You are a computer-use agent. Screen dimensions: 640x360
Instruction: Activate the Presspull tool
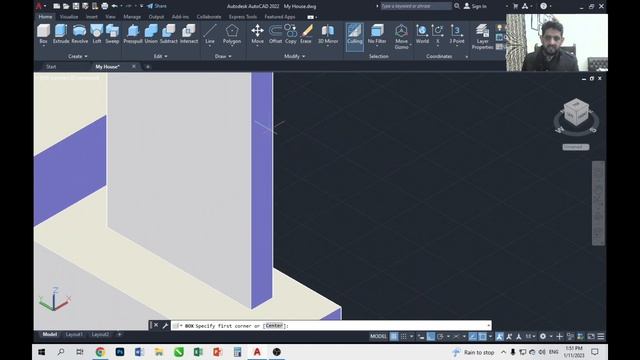tap(133, 34)
